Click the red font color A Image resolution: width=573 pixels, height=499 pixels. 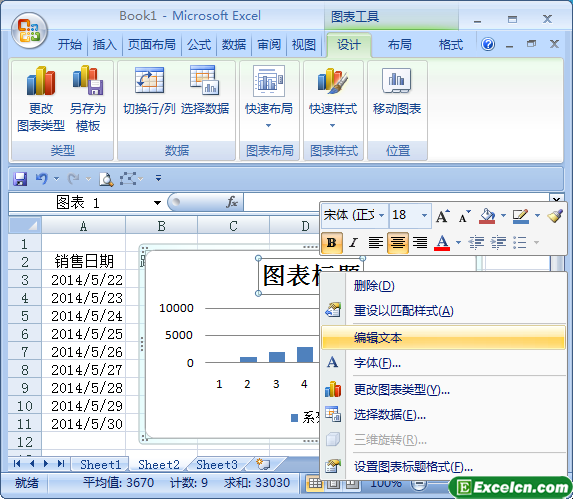[442, 242]
